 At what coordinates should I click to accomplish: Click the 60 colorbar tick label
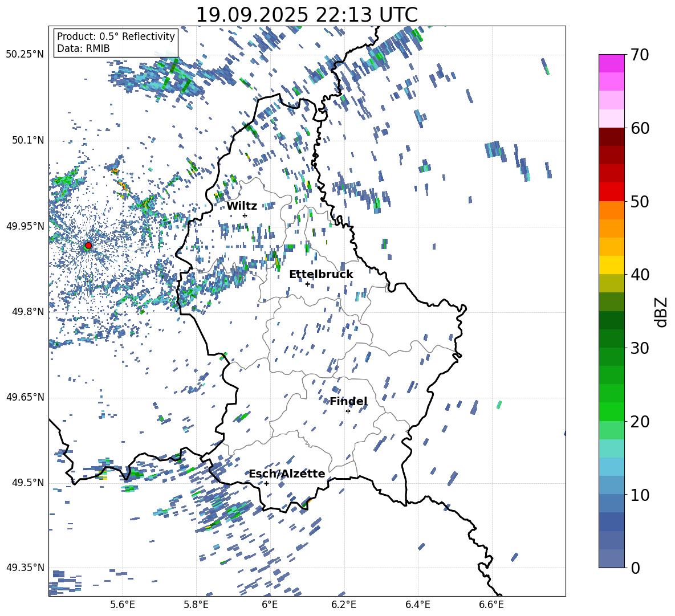640,128
